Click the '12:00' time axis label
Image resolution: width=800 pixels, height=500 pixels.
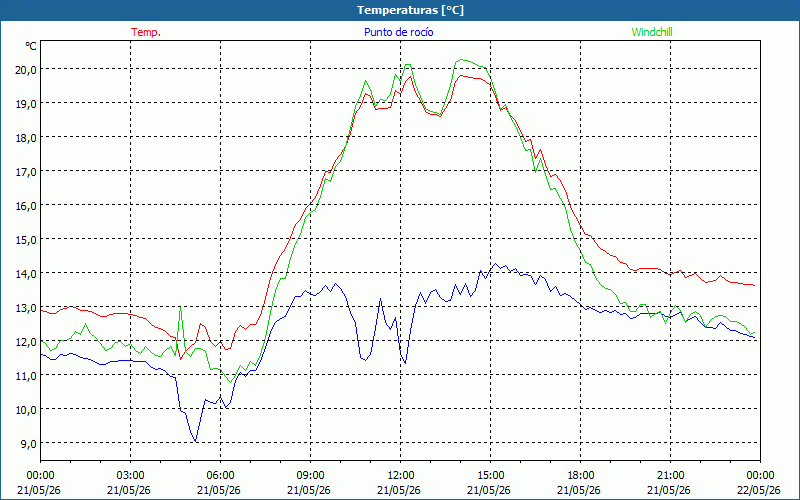(x=401, y=476)
